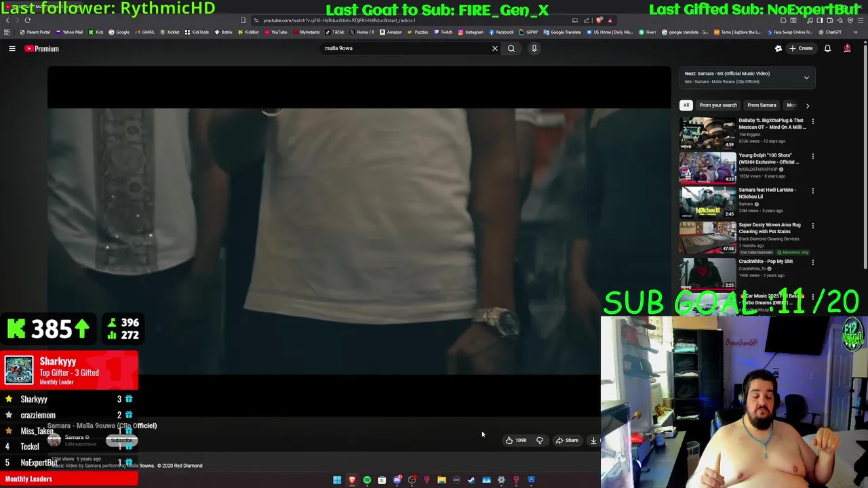Show more filter chips with the arrow
This screenshot has height=488, width=868.
(807, 105)
